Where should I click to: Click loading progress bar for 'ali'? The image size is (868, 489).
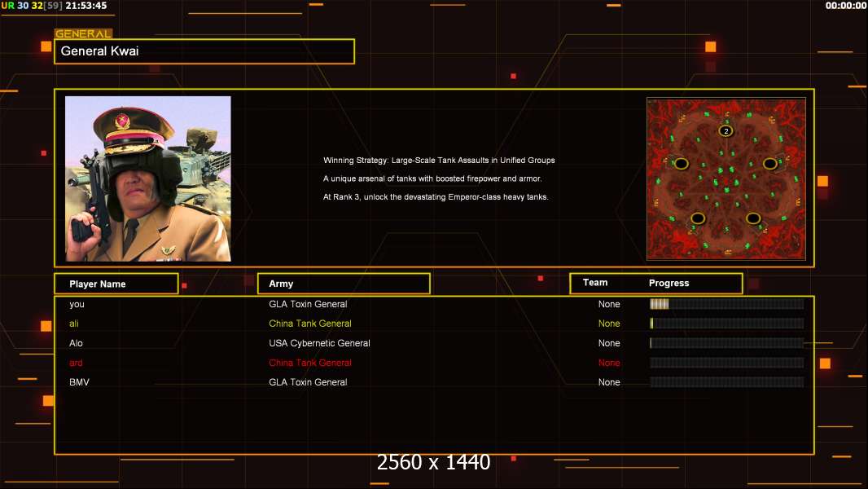[x=727, y=324]
